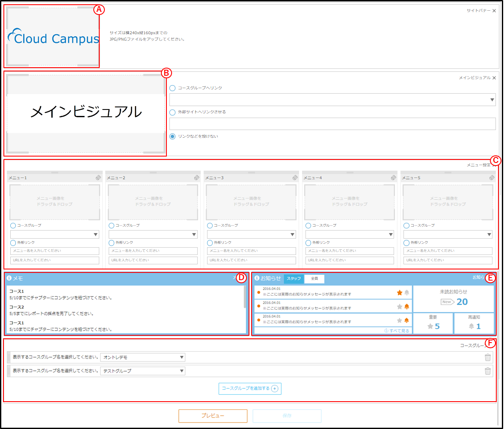504x429 pixels.
Task: Delete the オントレデモ course group row
Action: coord(488,357)
